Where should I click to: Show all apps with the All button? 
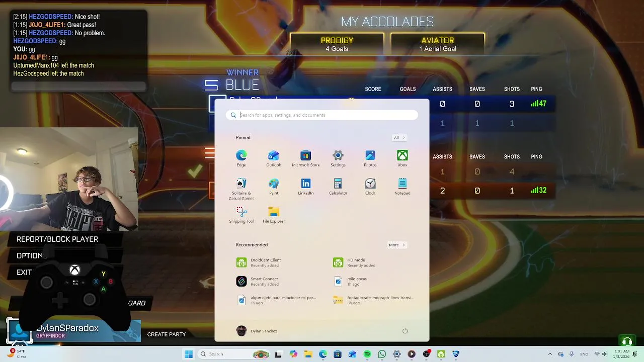click(399, 138)
